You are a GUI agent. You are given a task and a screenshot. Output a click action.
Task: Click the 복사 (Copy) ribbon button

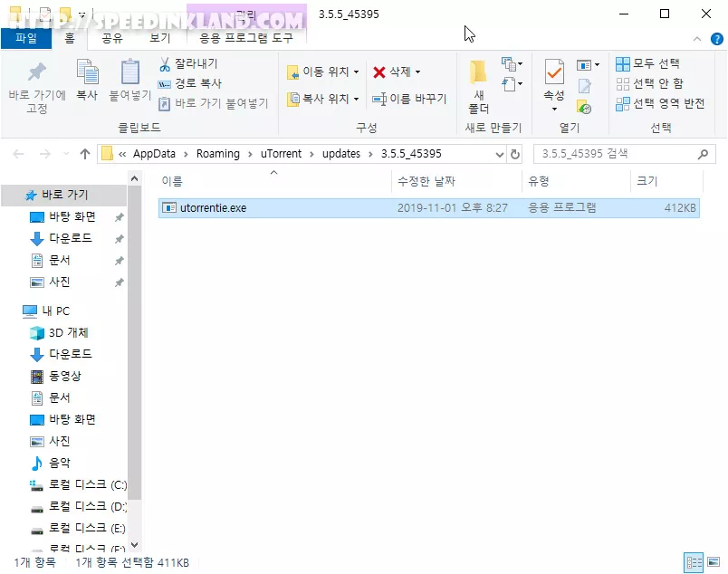(87, 81)
